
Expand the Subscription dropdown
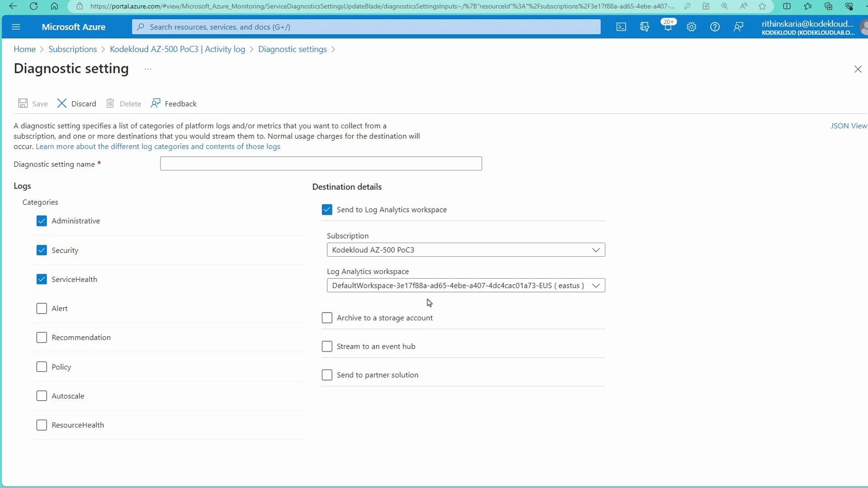tap(466, 250)
